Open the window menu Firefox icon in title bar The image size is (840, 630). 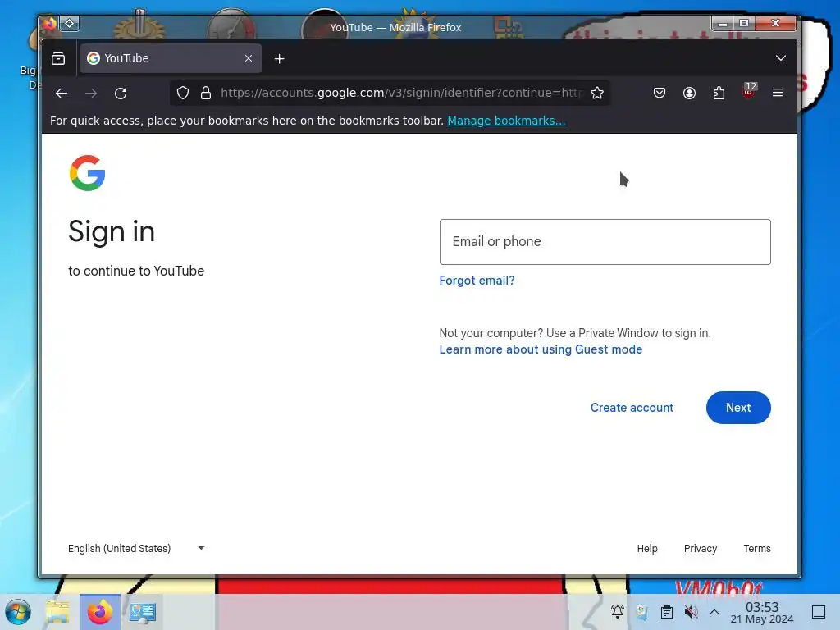49,24
